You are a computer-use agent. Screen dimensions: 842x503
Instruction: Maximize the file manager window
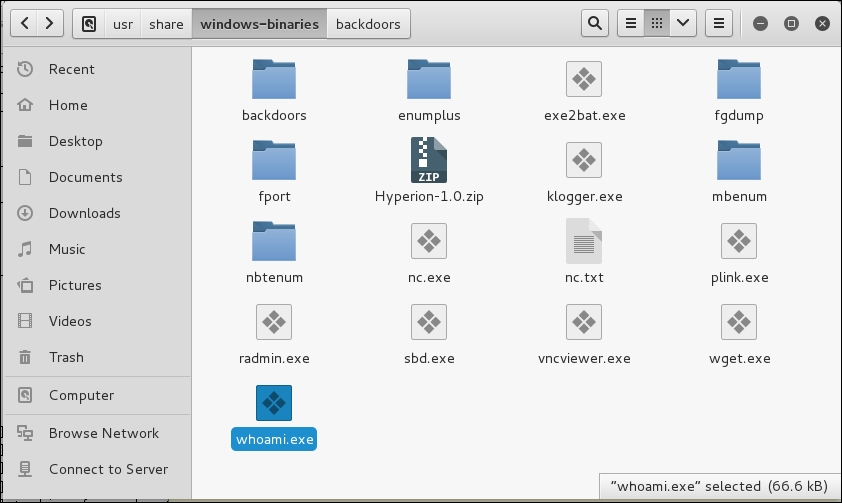pos(791,23)
